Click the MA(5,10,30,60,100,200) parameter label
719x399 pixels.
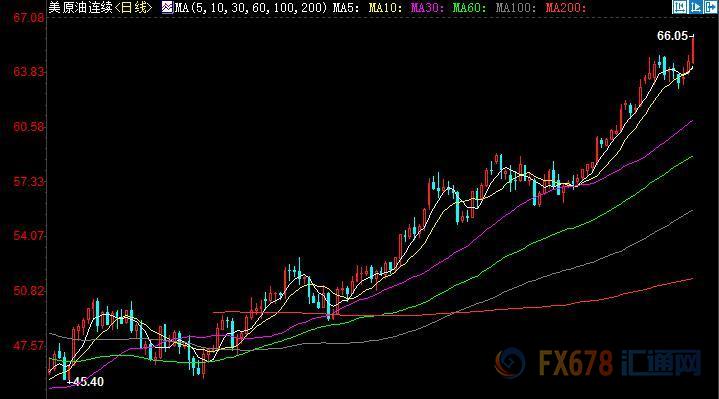[251, 8]
